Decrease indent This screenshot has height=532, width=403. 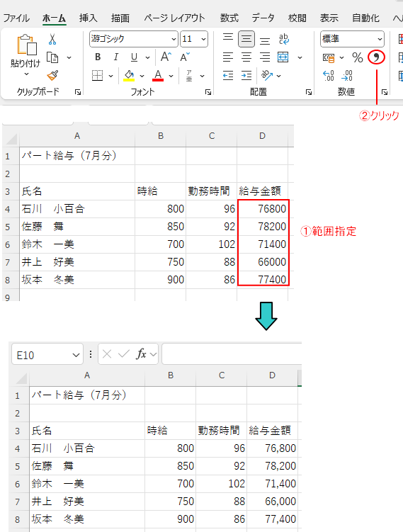(228, 75)
